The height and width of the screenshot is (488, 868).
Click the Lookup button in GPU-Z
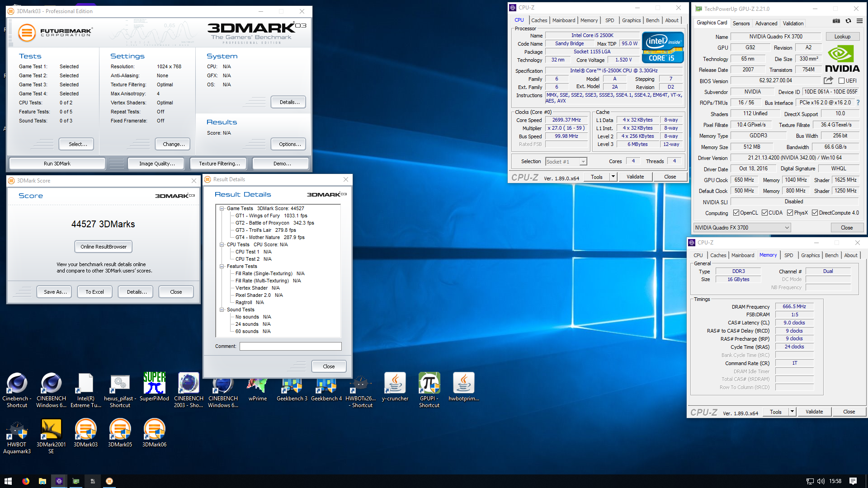pos(842,37)
